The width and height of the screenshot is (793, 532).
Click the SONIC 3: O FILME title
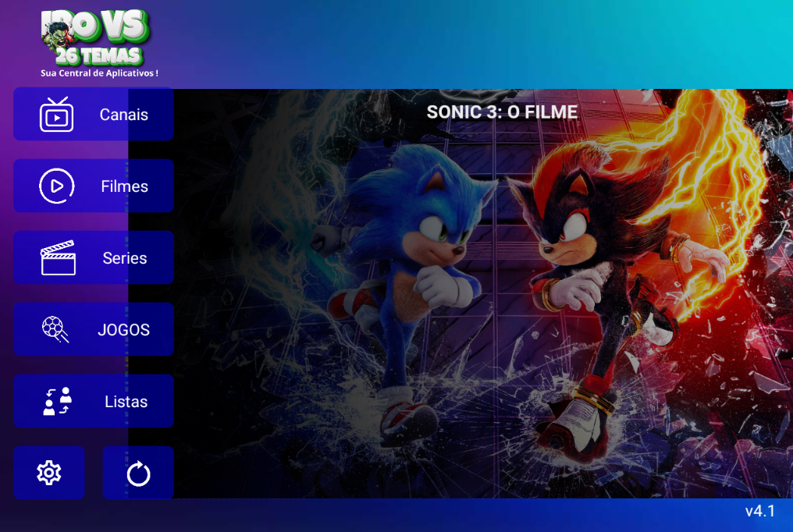pyautogui.click(x=502, y=112)
